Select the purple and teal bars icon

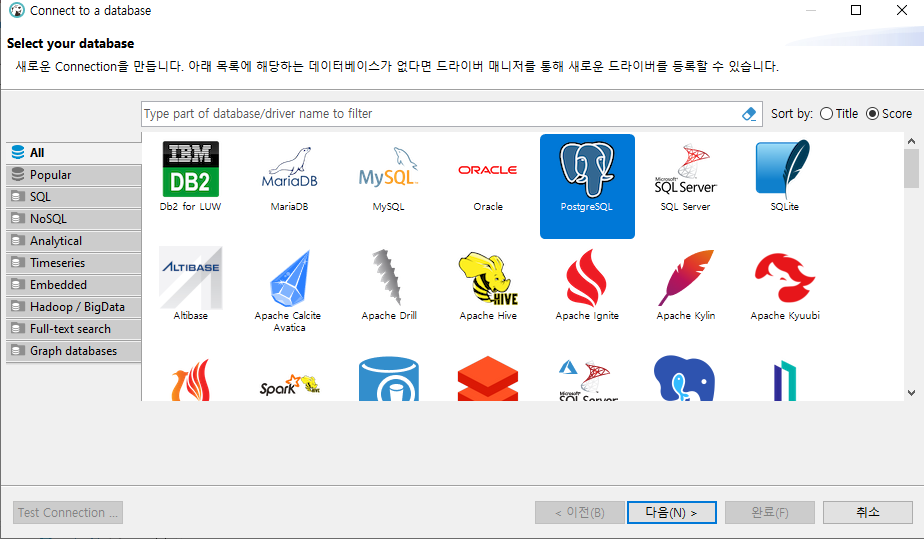pyautogui.click(x=785, y=382)
